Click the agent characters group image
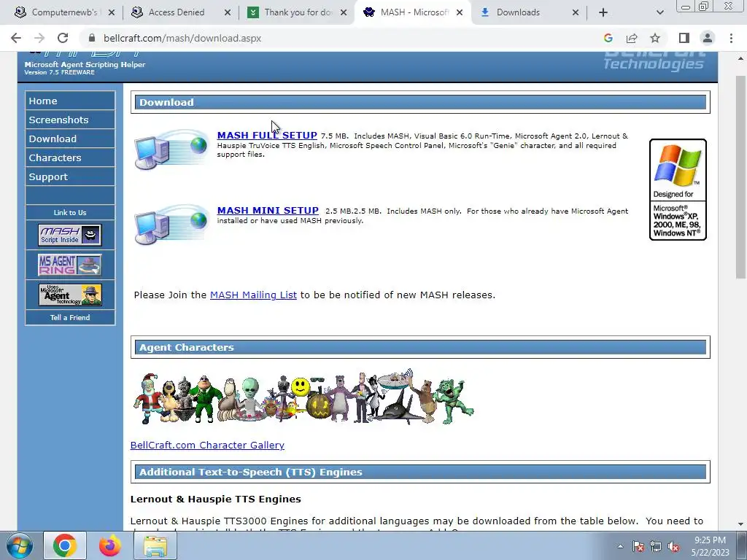Image resolution: width=747 pixels, height=560 pixels. (303, 397)
